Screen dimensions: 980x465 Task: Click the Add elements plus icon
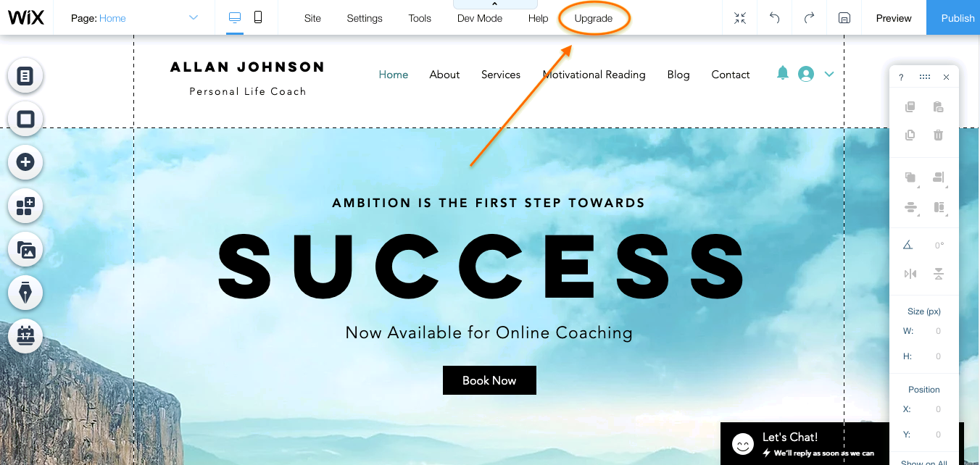pyautogui.click(x=25, y=162)
